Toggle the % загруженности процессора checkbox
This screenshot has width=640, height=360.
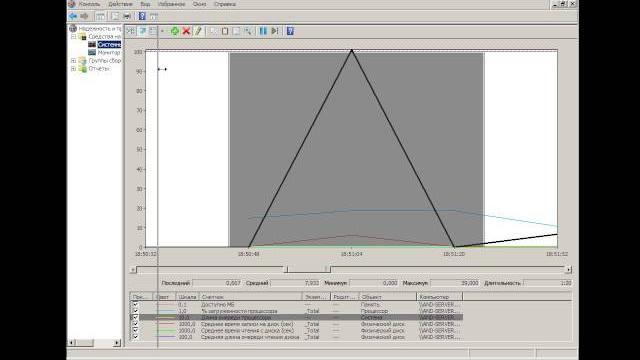[x=136, y=311]
